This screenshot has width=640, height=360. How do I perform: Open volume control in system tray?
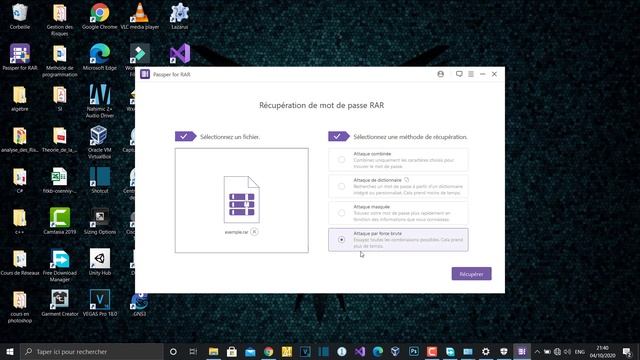567,351
